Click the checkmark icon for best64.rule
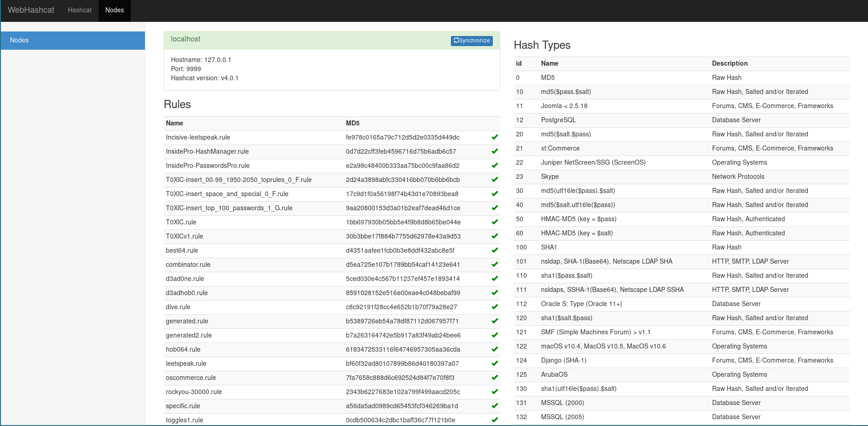The image size is (868, 426). [x=495, y=250]
